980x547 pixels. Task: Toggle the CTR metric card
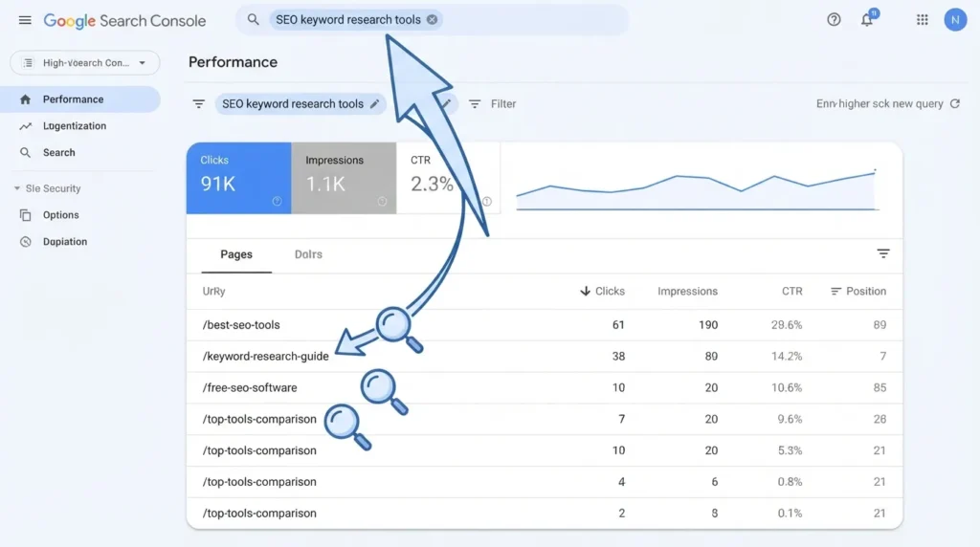(448, 178)
